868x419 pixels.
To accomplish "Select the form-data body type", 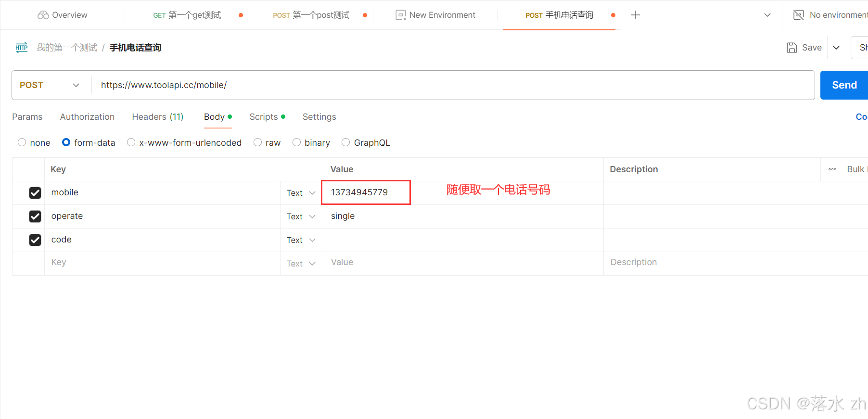I will pyautogui.click(x=66, y=142).
